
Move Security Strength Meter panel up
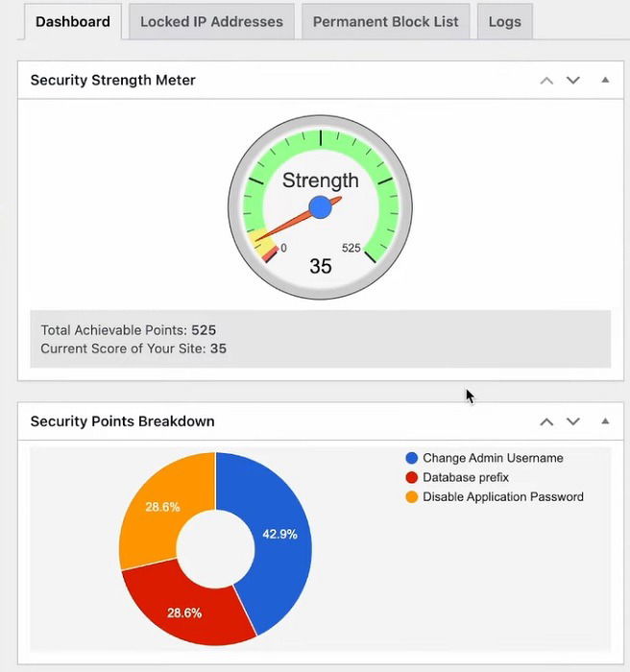click(x=546, y=81)
